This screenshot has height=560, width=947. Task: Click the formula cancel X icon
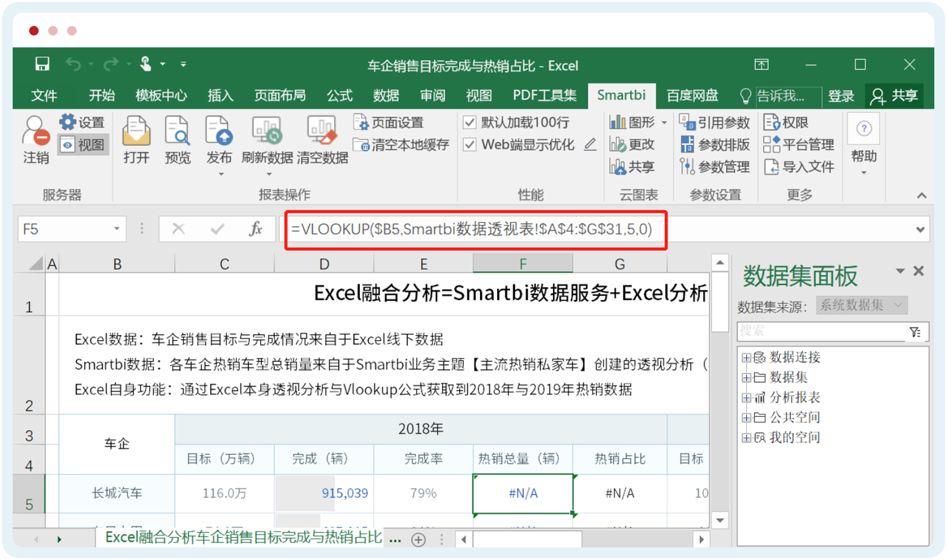(x=179, y=229)
